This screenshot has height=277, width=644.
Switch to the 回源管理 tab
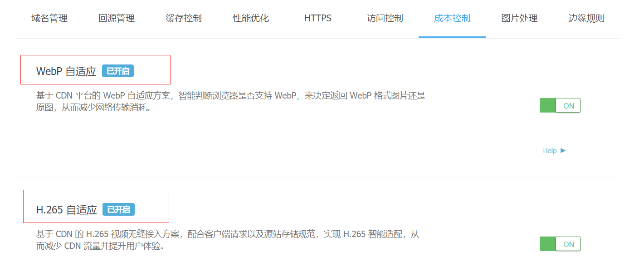tap(117, 19)
